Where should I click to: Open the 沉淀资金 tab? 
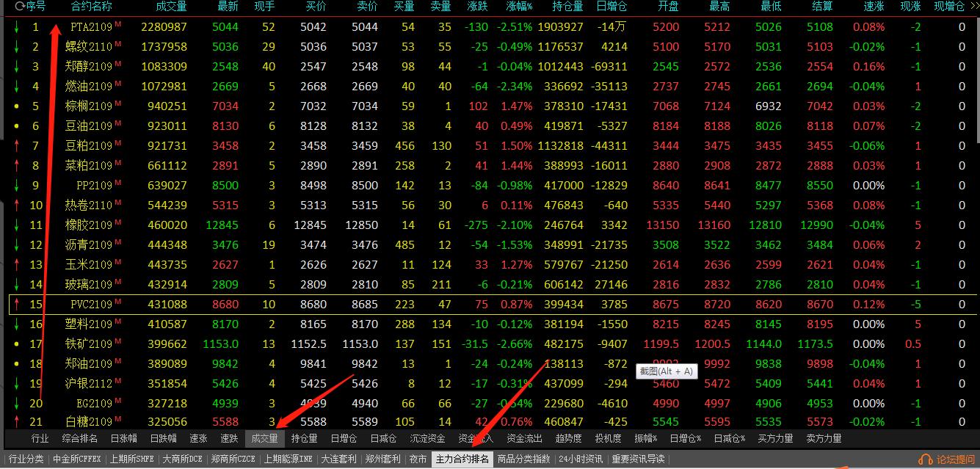coord(427,439)
